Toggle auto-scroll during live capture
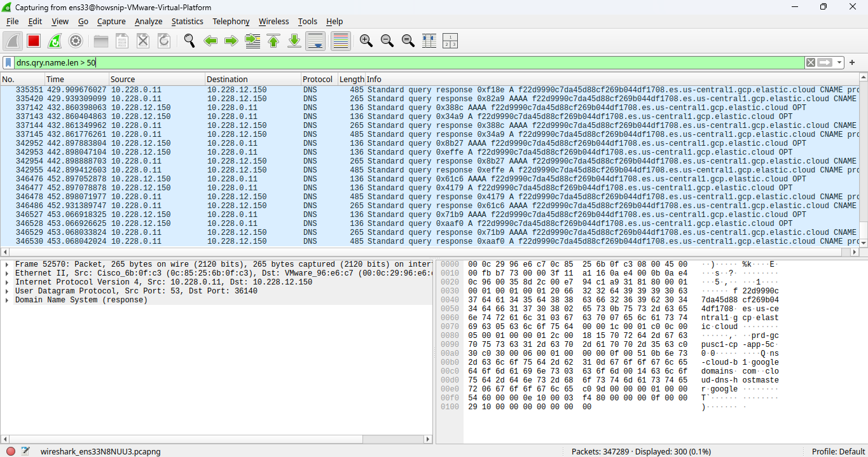 315,41
